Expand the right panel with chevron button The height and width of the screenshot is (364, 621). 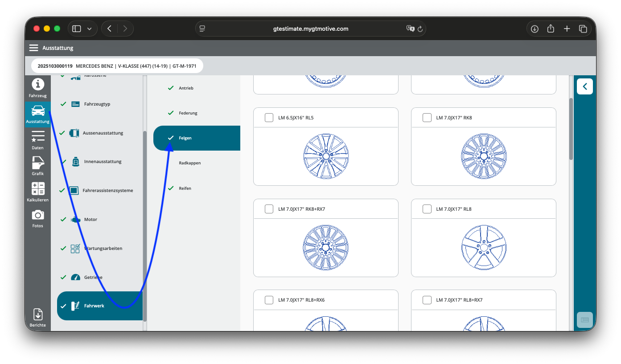(584, 86)
